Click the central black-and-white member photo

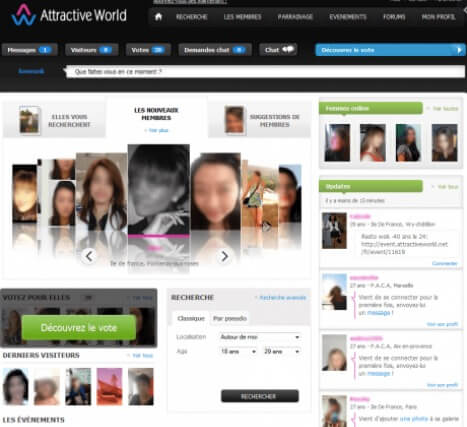(159, 189)
